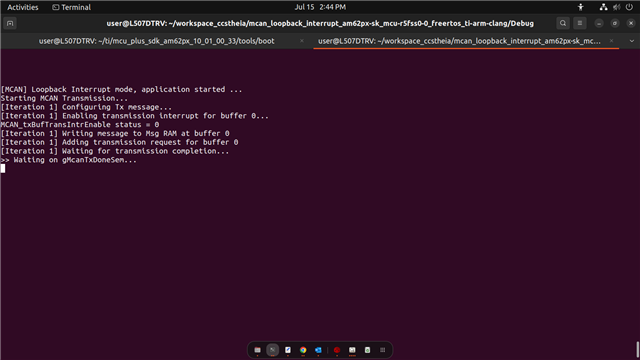
Task: Open the Terminal app menu in top bar
Action: pyautogui.click(x=71, y=7)
